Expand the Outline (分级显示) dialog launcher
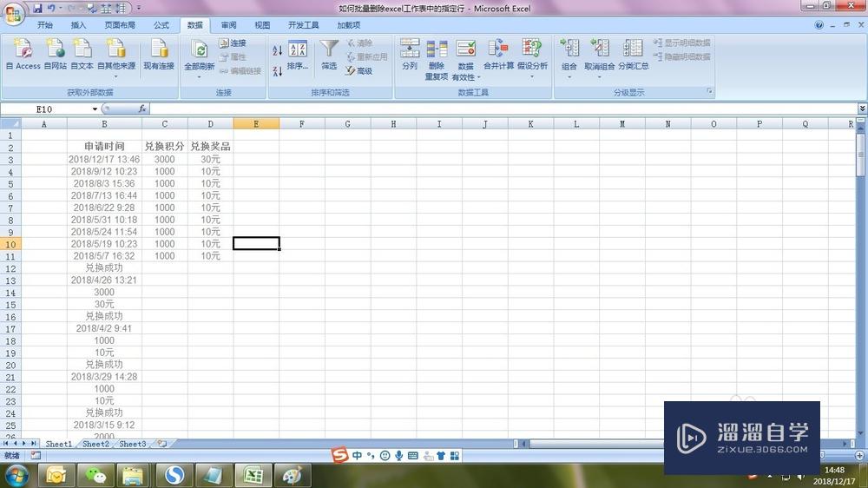Viewport: 868px width, 488px height. (x=709, y=91)
